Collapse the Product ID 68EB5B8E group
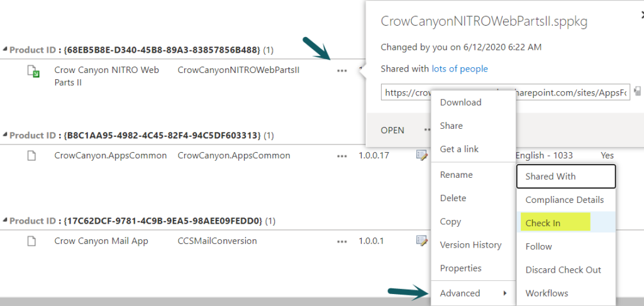 pos(5,50)
